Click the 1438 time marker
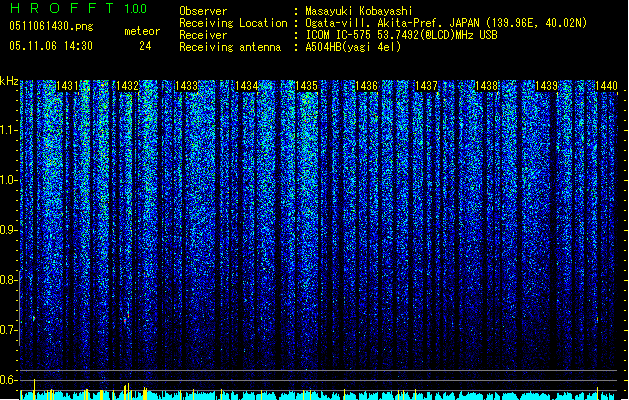Screen dimensions: 629x400 487,86
